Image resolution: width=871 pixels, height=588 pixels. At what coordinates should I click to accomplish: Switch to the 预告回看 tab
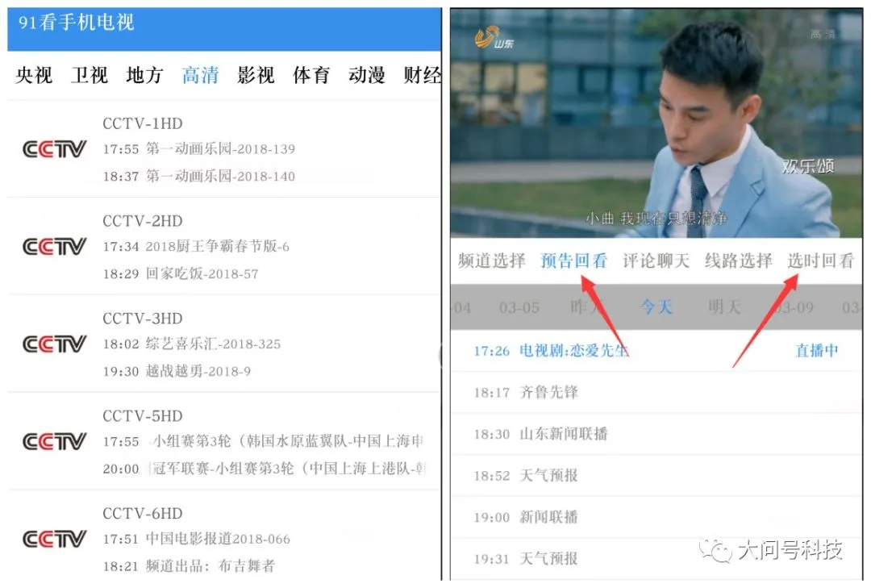click(574, 260)
